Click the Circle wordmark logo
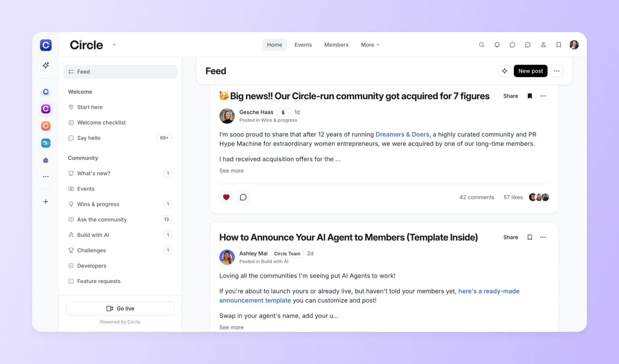 tap(86, 45)
